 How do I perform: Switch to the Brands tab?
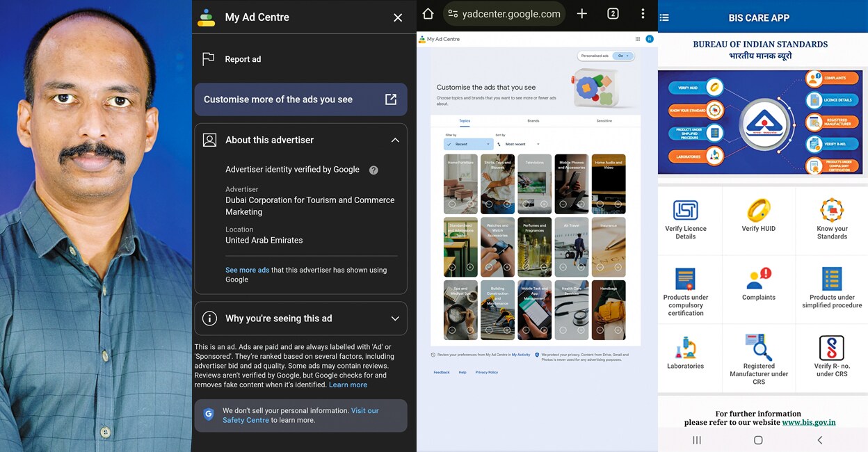click(x=533, y=121)
